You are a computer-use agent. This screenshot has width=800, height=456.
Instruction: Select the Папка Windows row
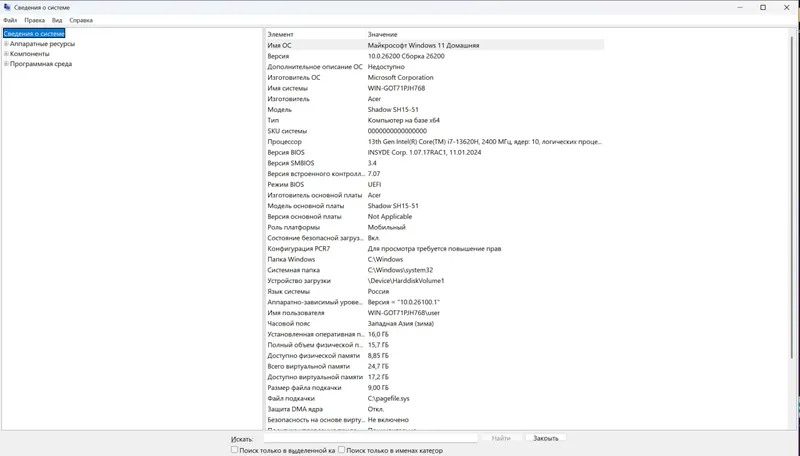(435, 260)
